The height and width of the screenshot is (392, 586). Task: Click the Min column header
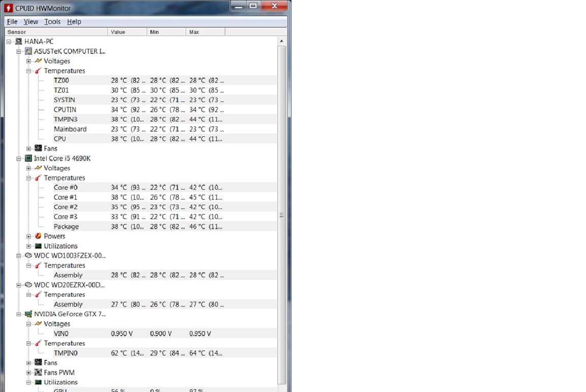pos(166,32)
